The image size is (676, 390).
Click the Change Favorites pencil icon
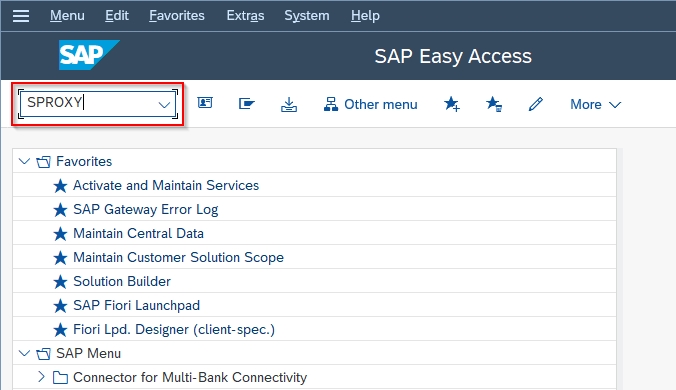pyautogui.click(x=535, y=104)
